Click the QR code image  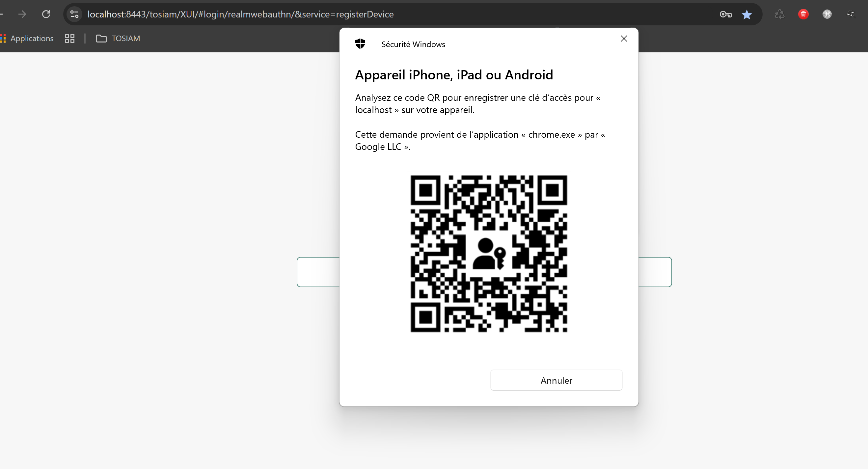(x=489, y=253)
